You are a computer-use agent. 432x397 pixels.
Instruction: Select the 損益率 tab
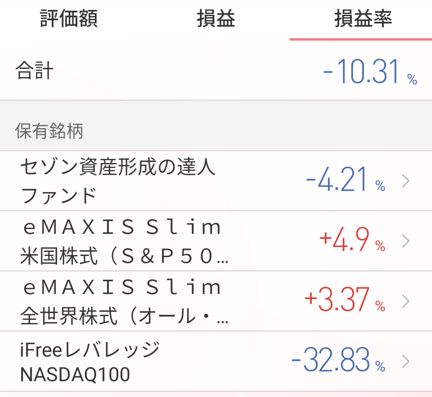(363, 18)
